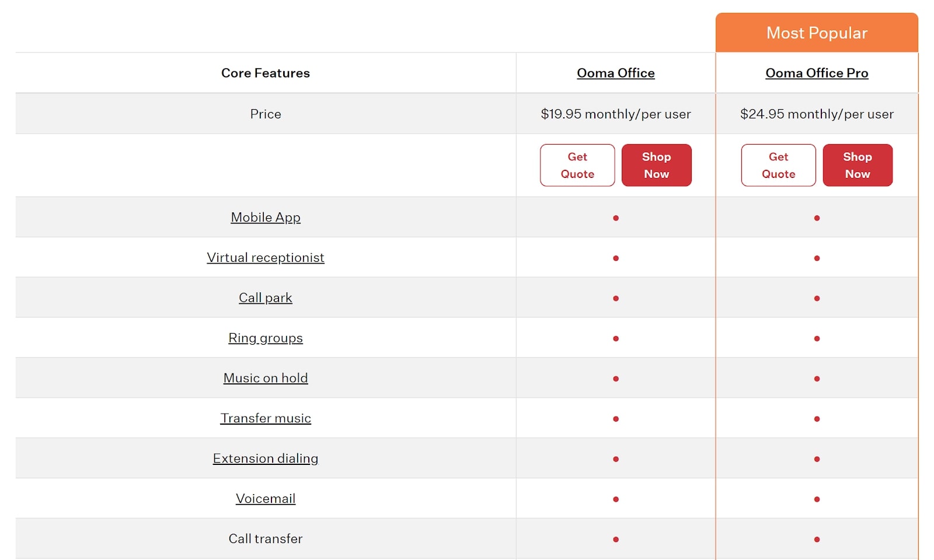Click Ring groups dot under Ooma Office Pro
This screenshot has height=560, width=934.
coord(817,338)
